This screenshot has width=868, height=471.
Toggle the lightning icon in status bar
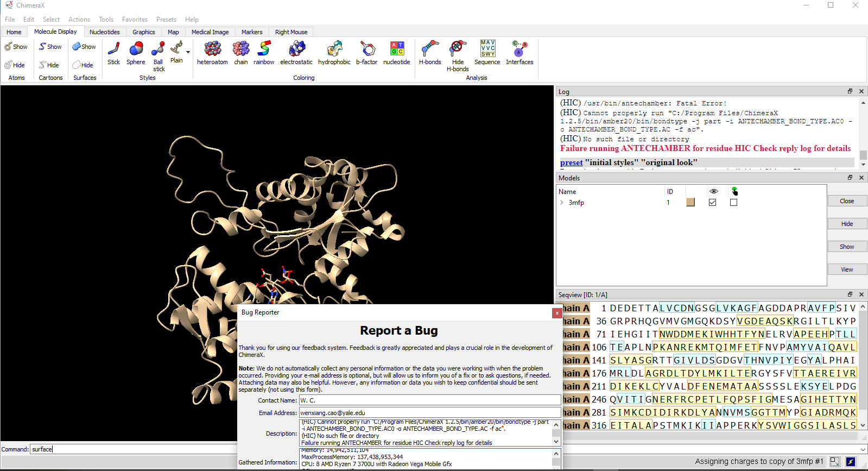pyautogui.click(x=851, y=462)
